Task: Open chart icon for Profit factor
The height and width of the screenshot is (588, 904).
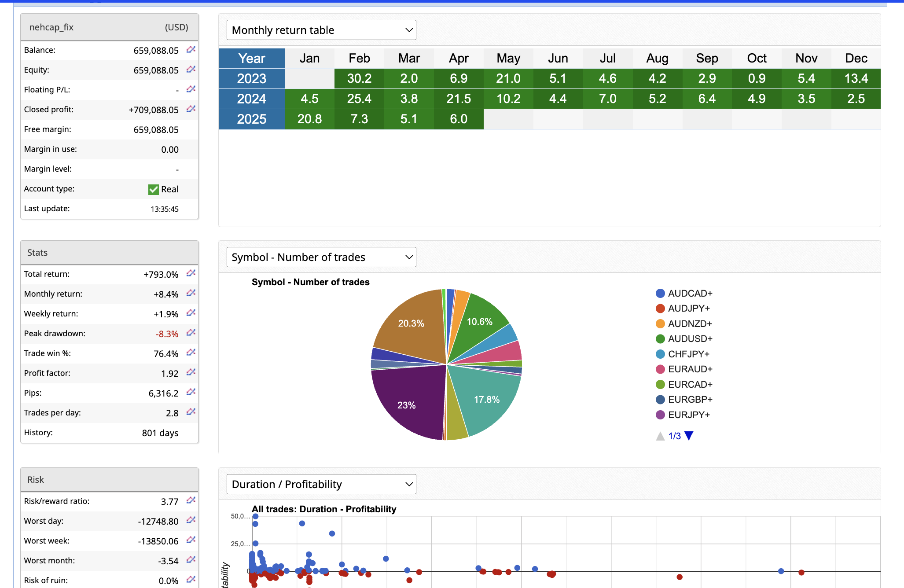Action: pyautogui.click(x=191, y=372)
